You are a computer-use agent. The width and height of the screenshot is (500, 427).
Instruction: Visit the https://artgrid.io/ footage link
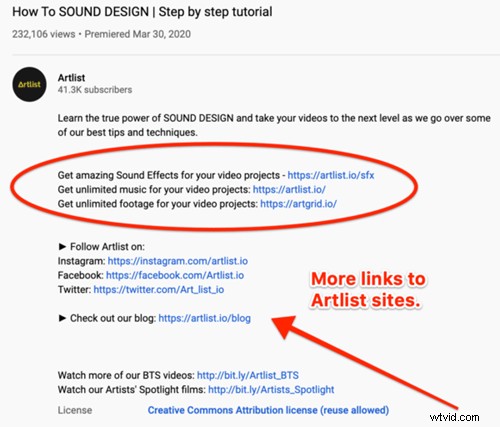coord(298,204)
